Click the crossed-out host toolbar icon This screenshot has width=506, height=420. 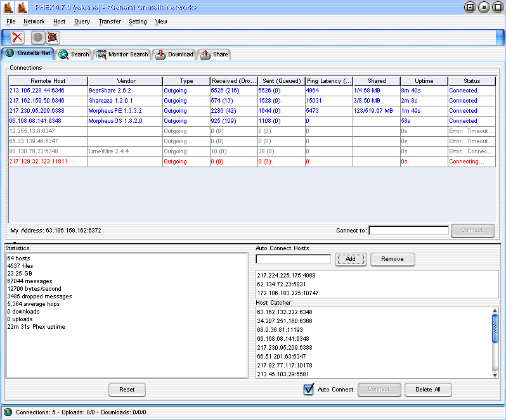[53, 37]
